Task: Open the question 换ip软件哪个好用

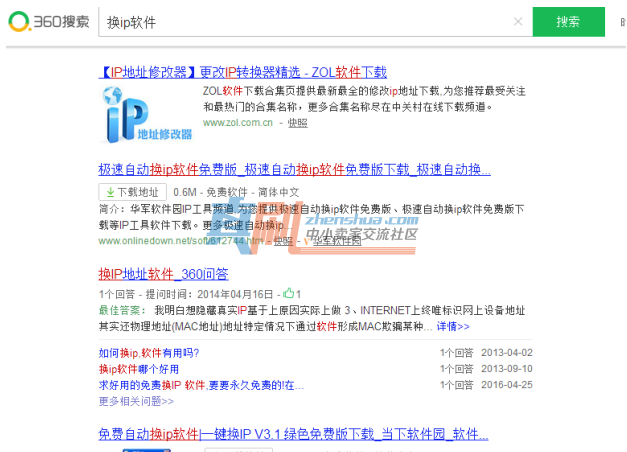Action: [138, 369]
